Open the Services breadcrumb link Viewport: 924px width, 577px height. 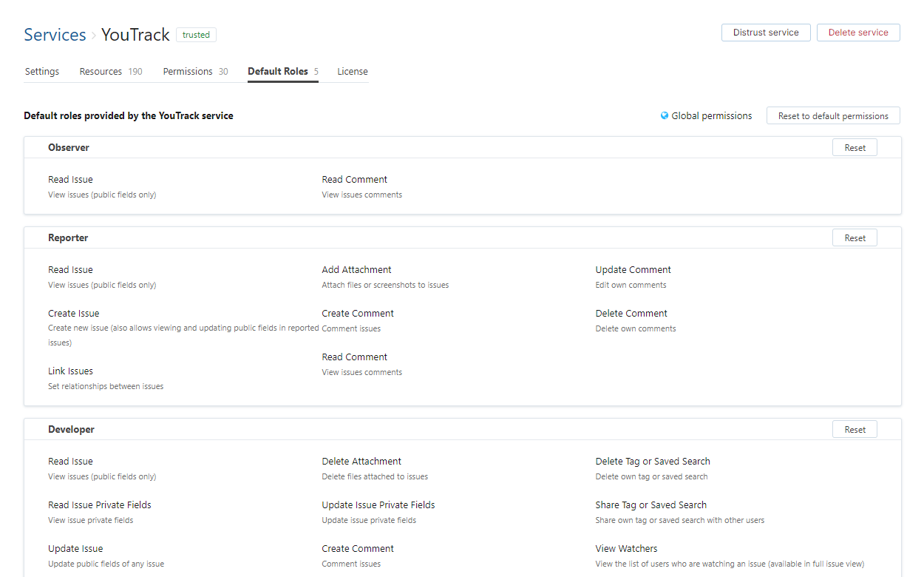click(x=55, y=35)
